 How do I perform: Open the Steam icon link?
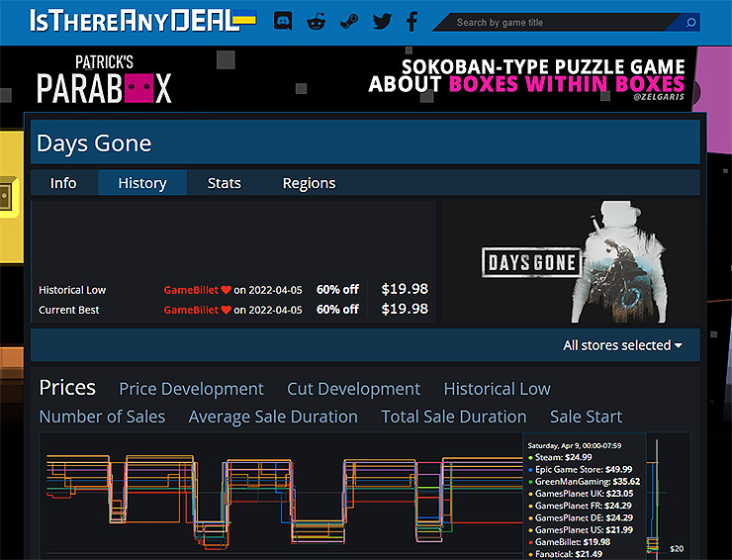(349, 22)
